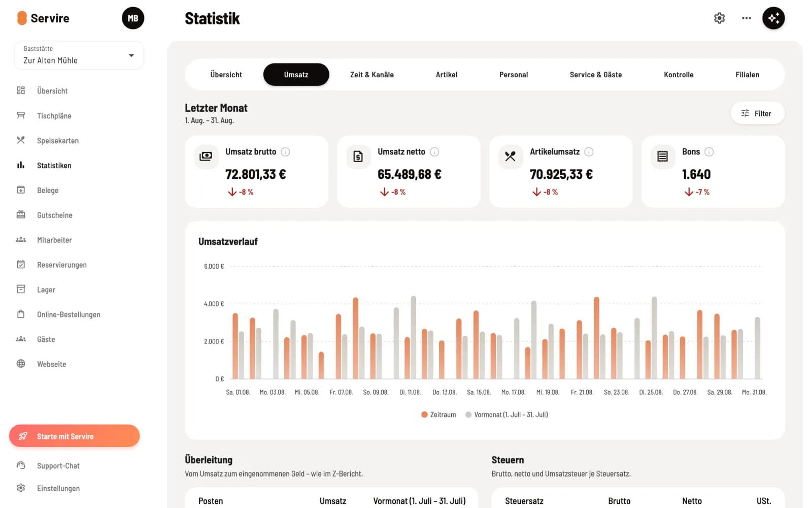Screen dimensions: 812x508
Task: Open the Artikel tab
Action: [447, 75]
